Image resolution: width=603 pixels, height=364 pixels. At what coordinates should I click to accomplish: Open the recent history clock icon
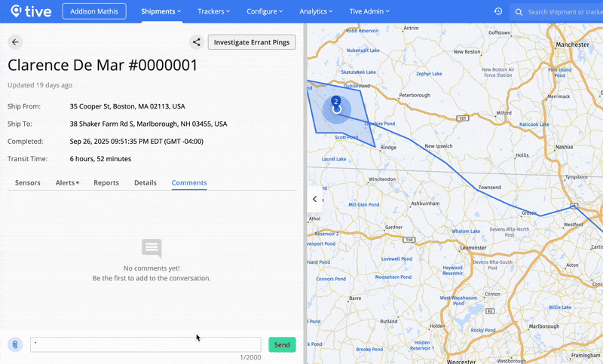coord(498,11)
